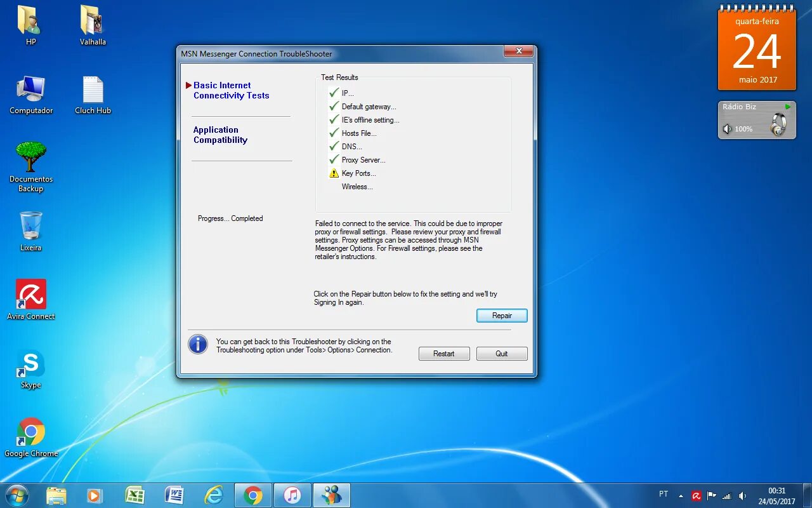Click the checkmark beside Hosts File

click(334, 133)
